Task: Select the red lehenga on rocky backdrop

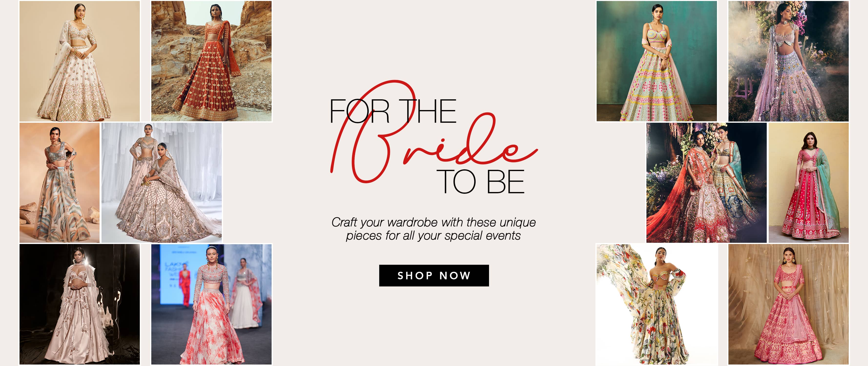Action: pos(211,61)
